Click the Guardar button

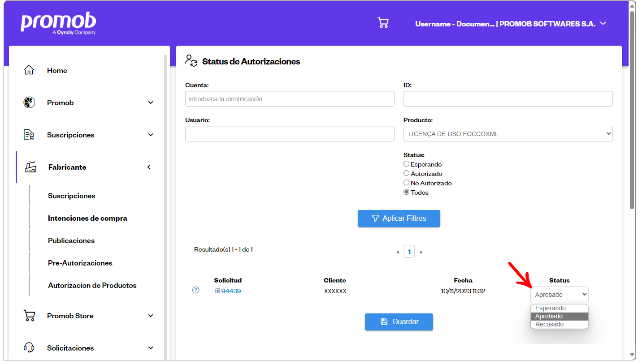point(399,322)
